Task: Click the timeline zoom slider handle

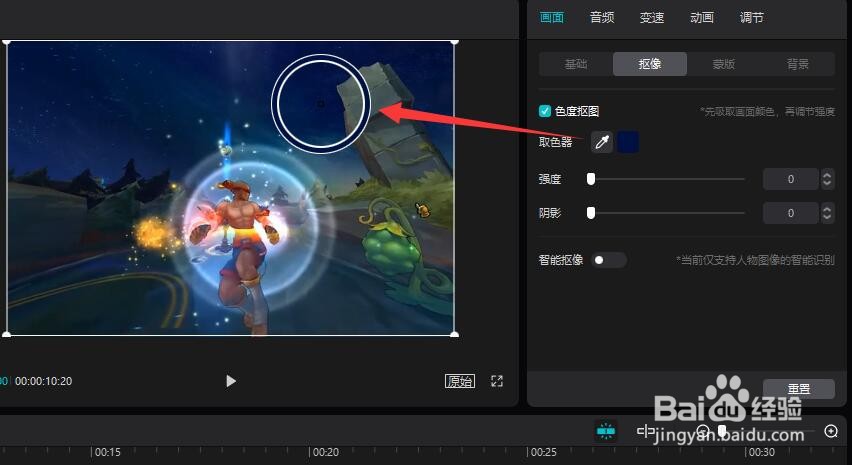Action: click(x=722, y=431)
